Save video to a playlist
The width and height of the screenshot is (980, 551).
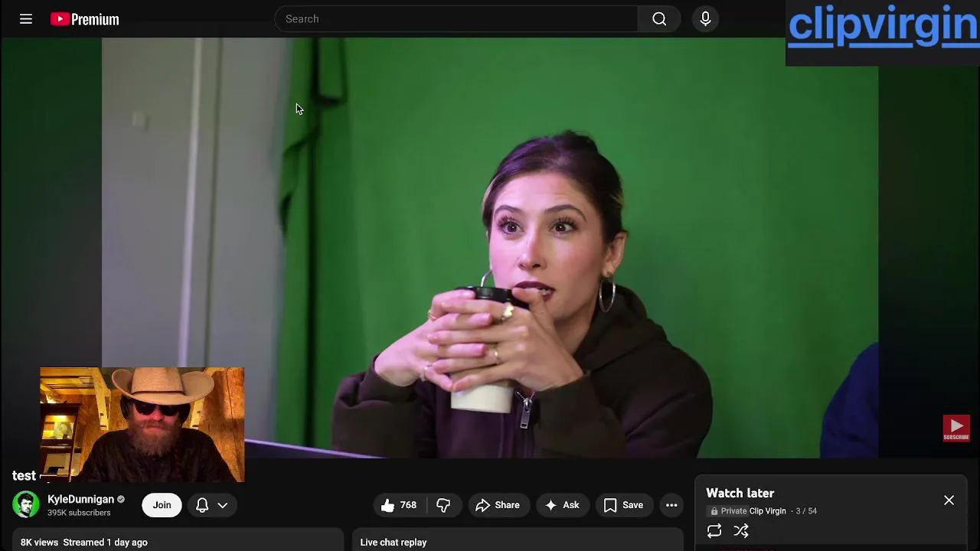tap(623, 505)
